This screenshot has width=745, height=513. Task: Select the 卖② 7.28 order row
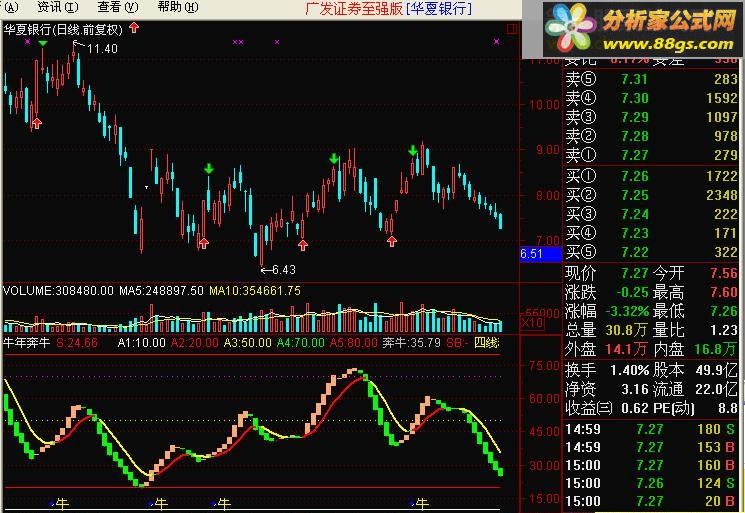(651, 136)
